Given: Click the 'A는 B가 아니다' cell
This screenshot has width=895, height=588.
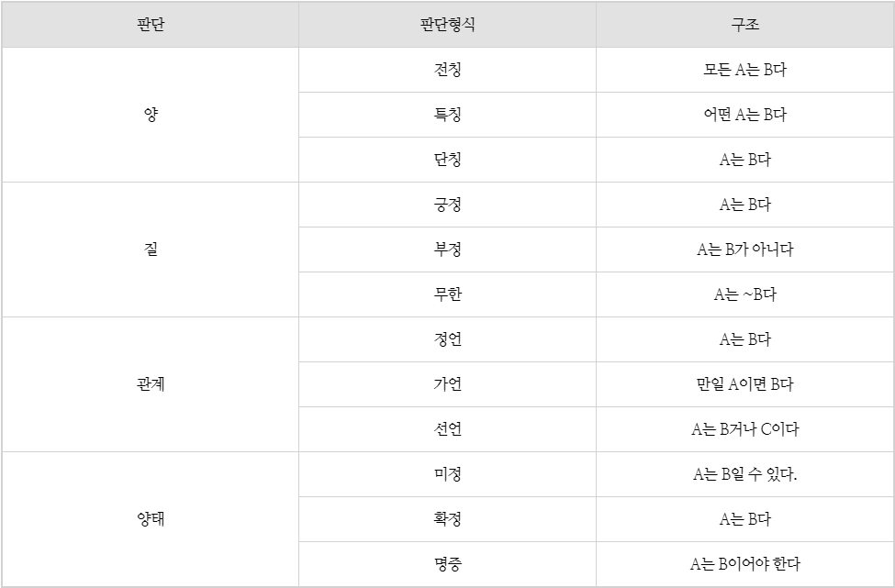Looking at the screenshot, I should (744, 250).
